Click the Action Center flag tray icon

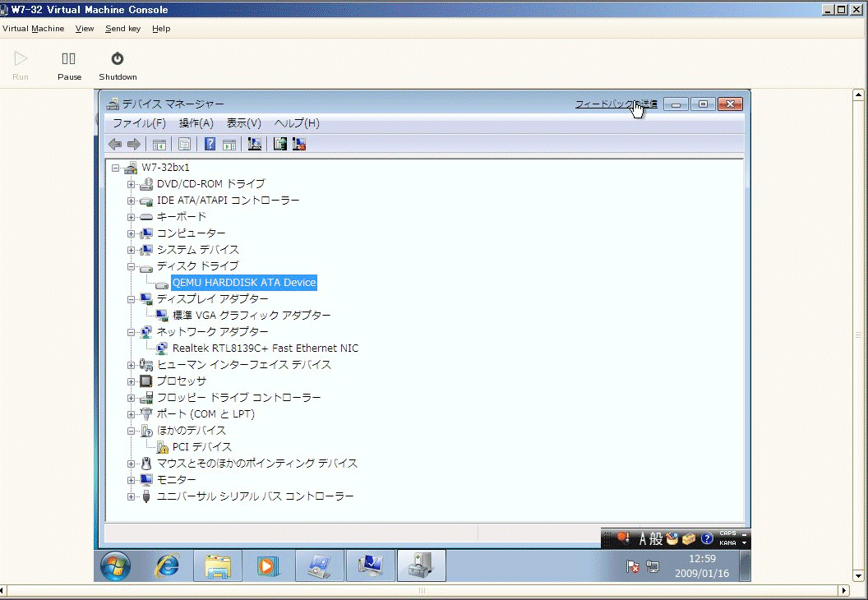[633, 566]
